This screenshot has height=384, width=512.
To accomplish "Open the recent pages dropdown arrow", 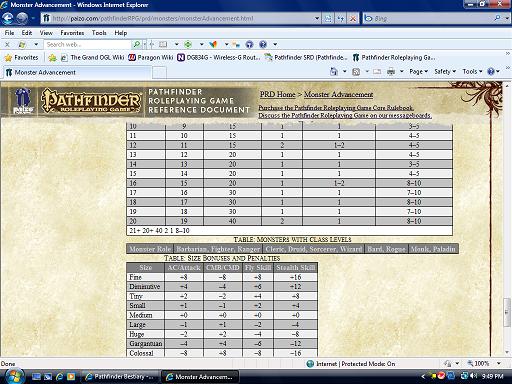I will tap(34, 18).
